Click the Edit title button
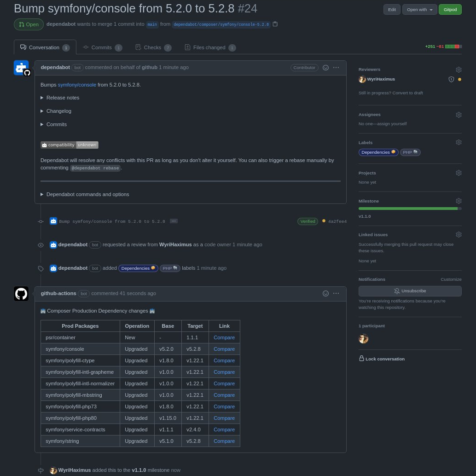476x476 pixels. coord(392,10)
